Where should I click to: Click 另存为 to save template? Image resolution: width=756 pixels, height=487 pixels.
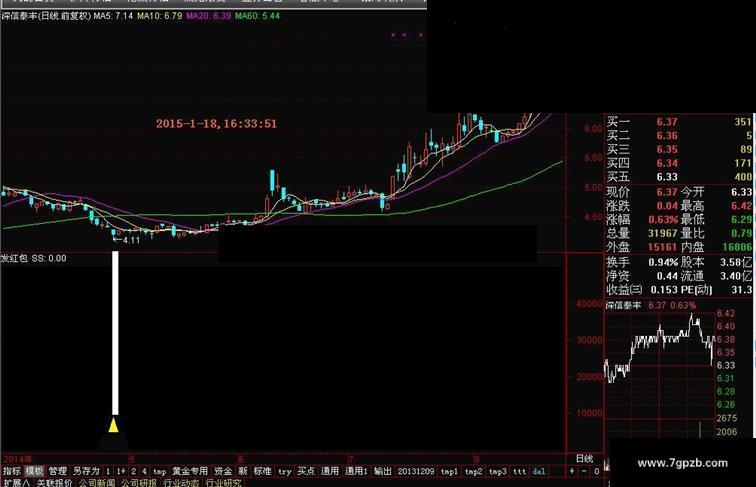pyautogui.click(x=86, y=471)
